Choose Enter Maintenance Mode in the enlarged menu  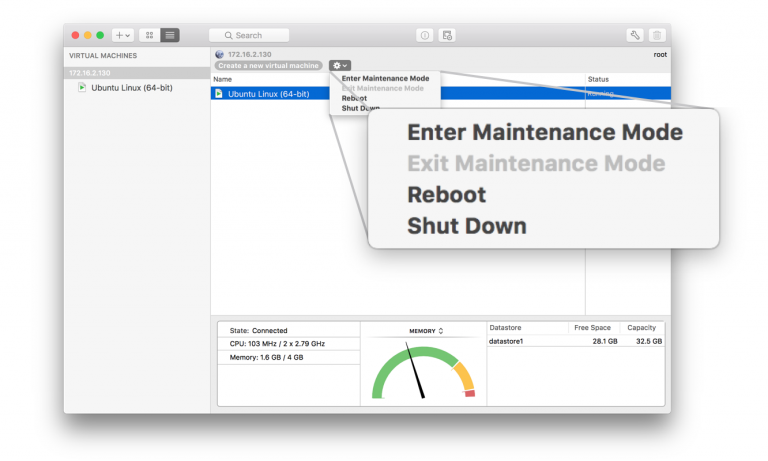pyautogui.click(x=544, y=133)
